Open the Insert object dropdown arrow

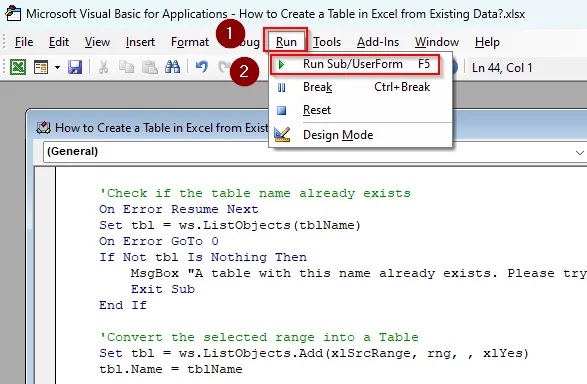click(x=57, y=68)
